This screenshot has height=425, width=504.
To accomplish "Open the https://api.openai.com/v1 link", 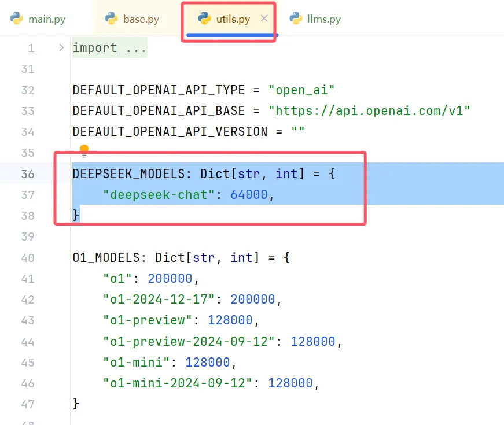I will pyautogui.click(x=369, y=111).
